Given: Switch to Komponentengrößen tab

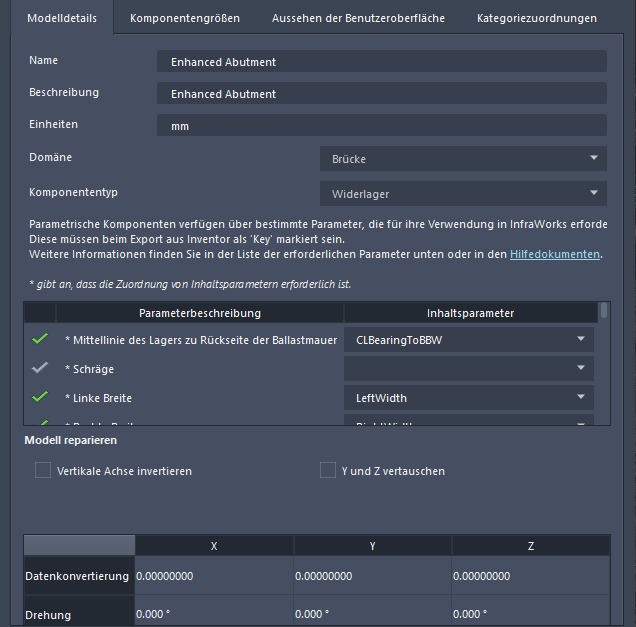Looking at the screenshot, I should pos(185,18).
